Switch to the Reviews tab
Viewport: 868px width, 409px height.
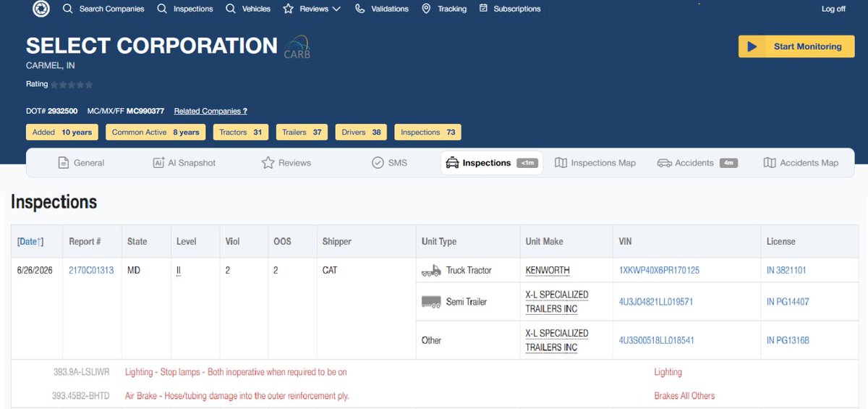pos(286,163)
